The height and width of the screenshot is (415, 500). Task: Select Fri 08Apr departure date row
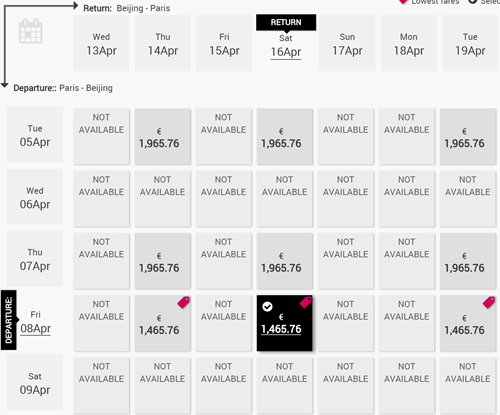35,322
